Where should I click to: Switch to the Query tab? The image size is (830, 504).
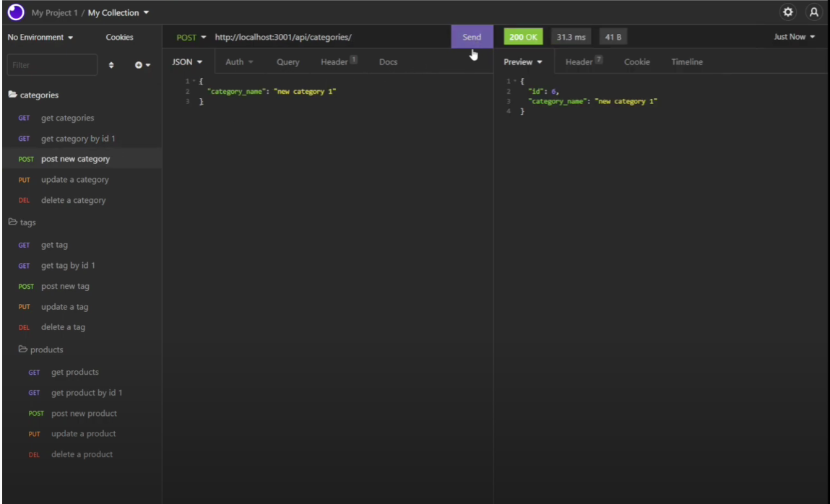point(288,62)
